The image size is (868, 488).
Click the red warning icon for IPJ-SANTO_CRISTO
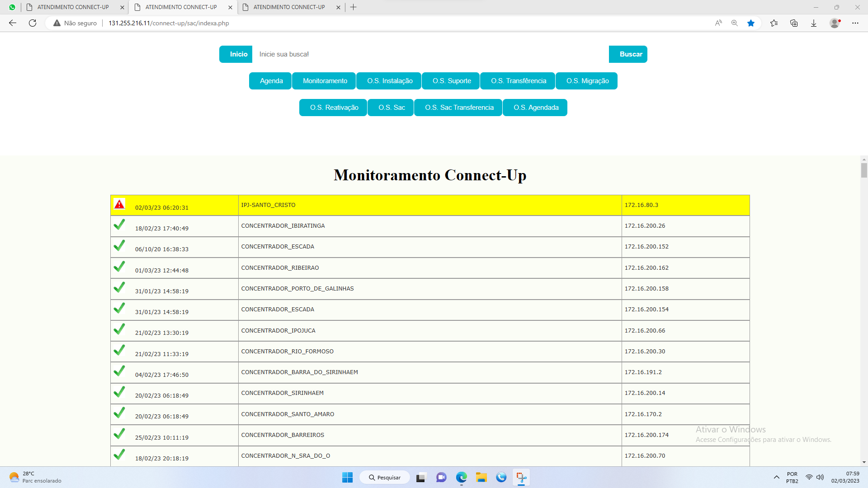click(119, 204)
